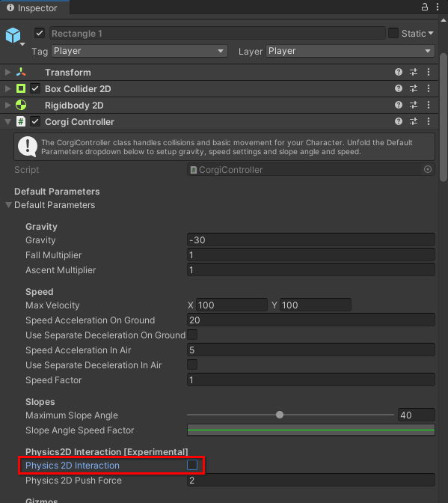Click the CorgiController script reference field

pyautogui.click(x=311, y=169)
